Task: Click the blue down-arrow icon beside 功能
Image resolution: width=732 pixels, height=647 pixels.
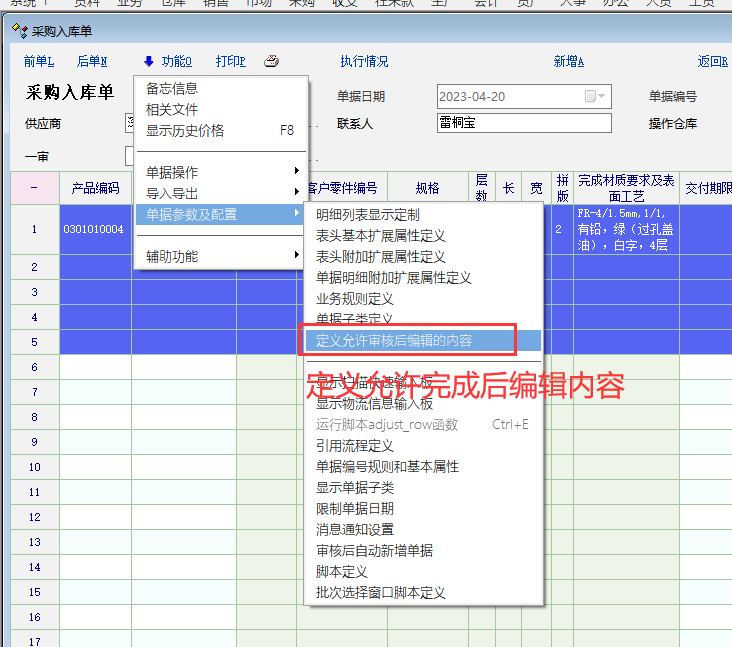Action: point(149,62)
